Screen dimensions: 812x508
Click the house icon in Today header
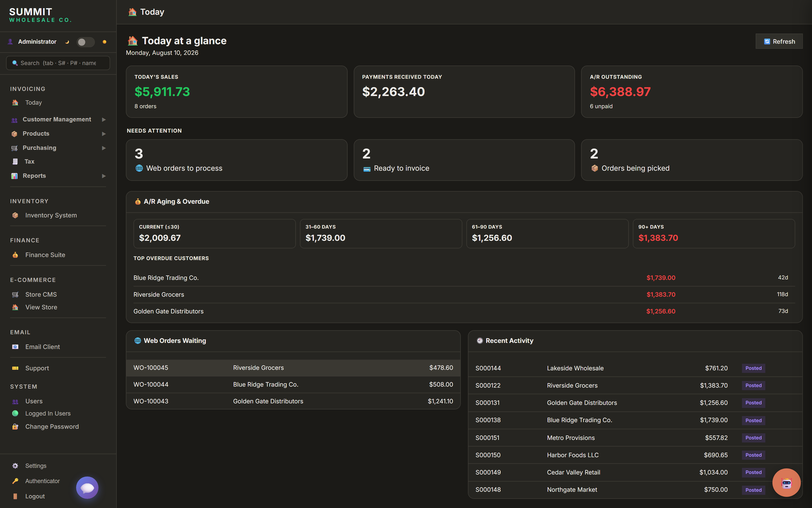click(x=132, y=12)
